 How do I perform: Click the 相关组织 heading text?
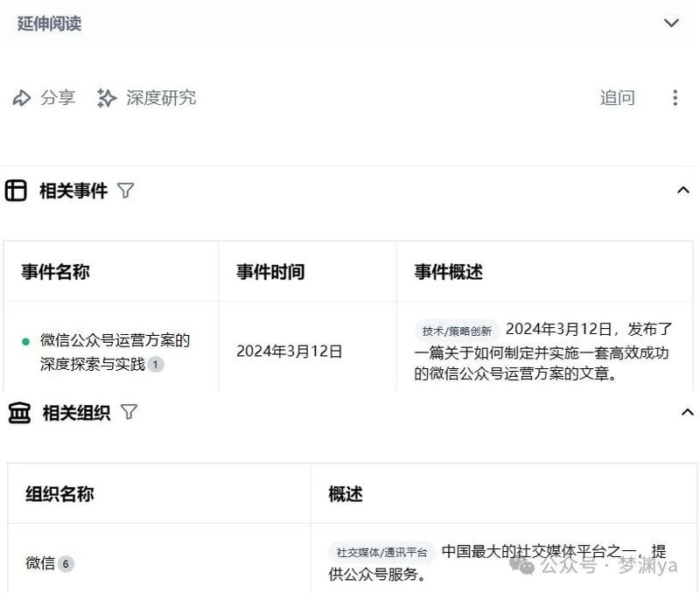[x=76, y=413]
